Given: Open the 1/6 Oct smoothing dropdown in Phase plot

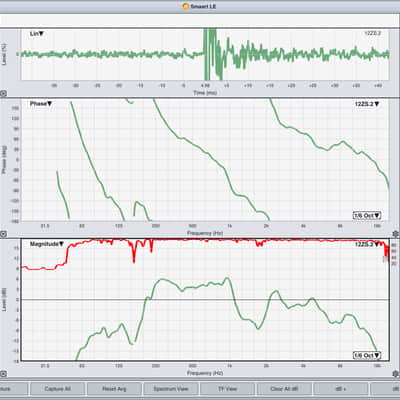Looking at the screenshot, I should (367, 215).
